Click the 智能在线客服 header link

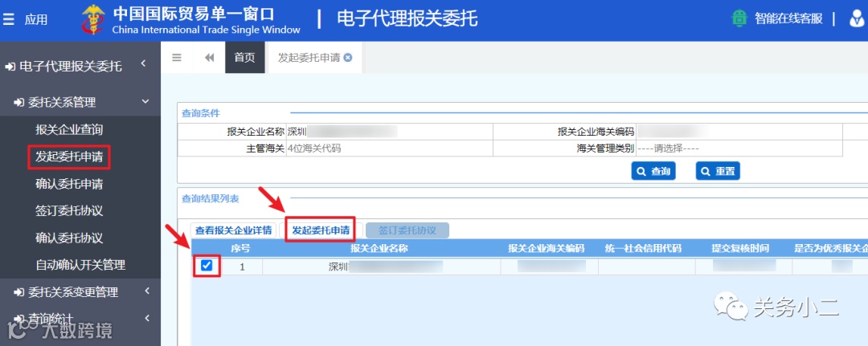788,18
